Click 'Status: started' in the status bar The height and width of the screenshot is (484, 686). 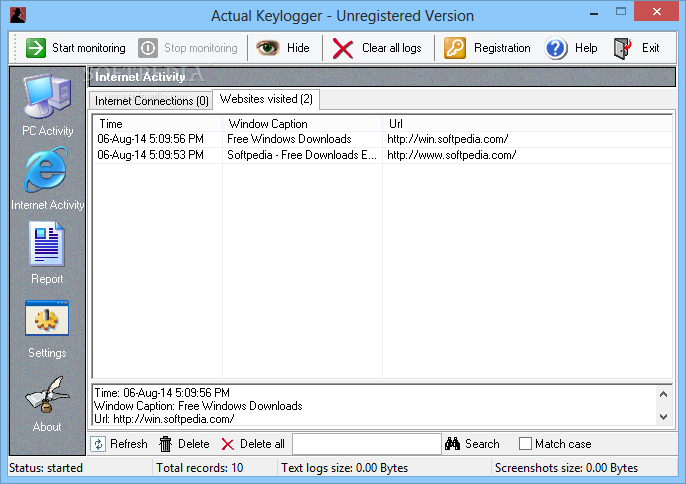pos(46,468)
